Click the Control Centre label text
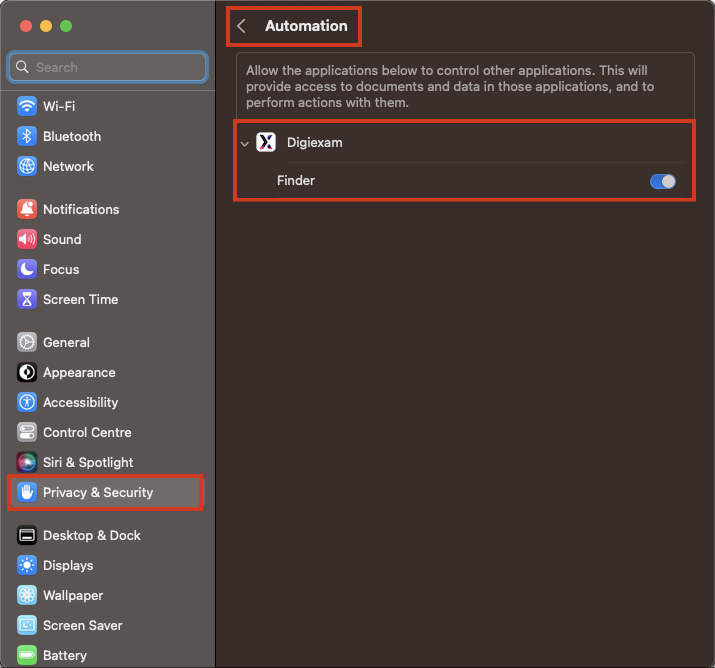Viewport: 715px width, 668px height. 88,433
